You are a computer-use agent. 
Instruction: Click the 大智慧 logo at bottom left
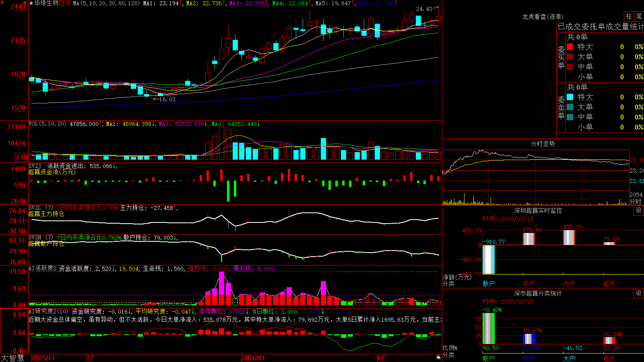[x=12, y=358]
